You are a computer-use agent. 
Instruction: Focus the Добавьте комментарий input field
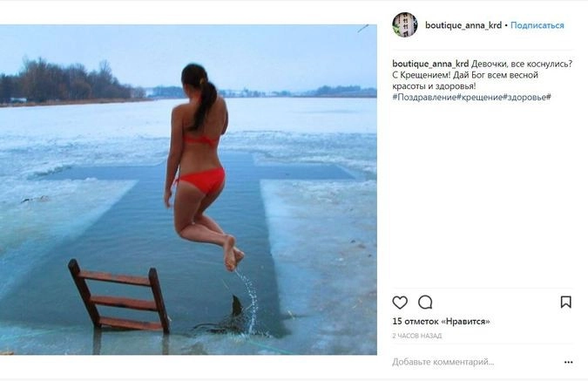[462, 362]
